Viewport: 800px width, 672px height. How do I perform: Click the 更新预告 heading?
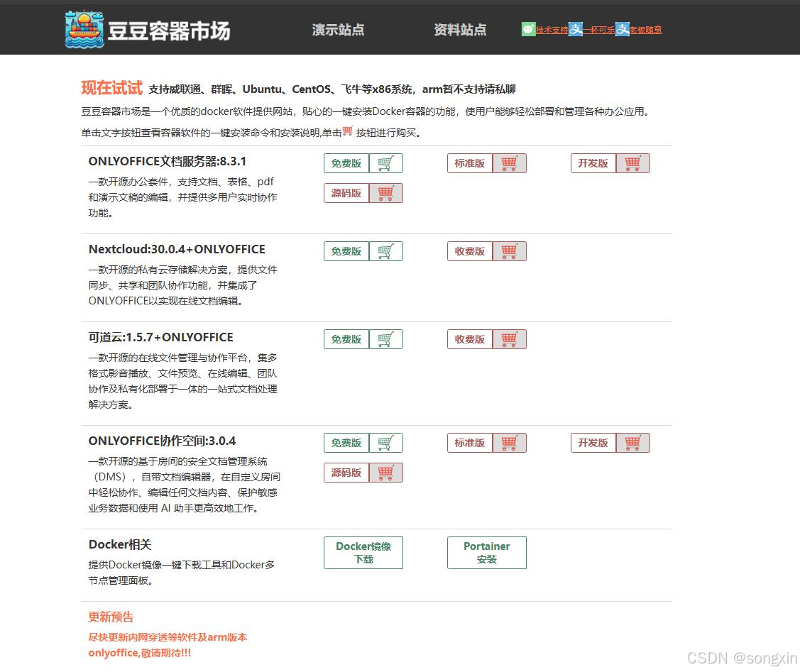coord(111,617)
